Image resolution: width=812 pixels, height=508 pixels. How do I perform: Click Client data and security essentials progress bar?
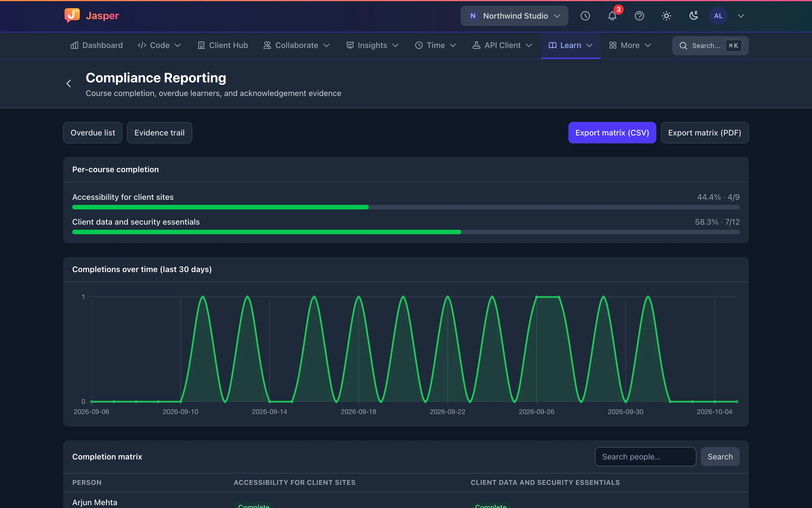point(406,232)
